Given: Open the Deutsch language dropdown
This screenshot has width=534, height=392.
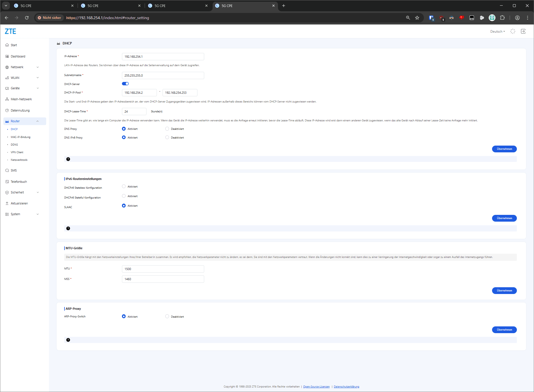Looking at the screenshot, I should 497,32.
